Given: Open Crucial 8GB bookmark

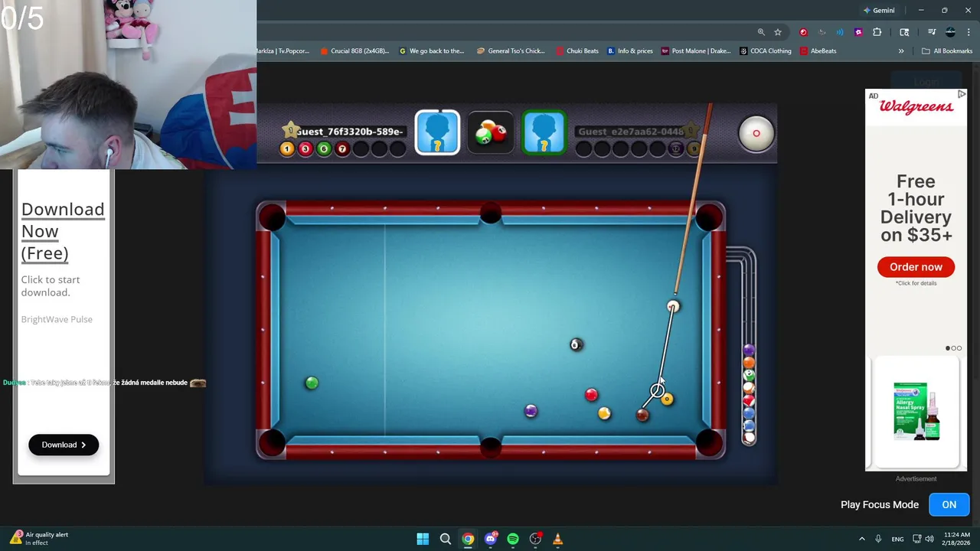Looking at the screenshot, I should click(x=354, y=51).
